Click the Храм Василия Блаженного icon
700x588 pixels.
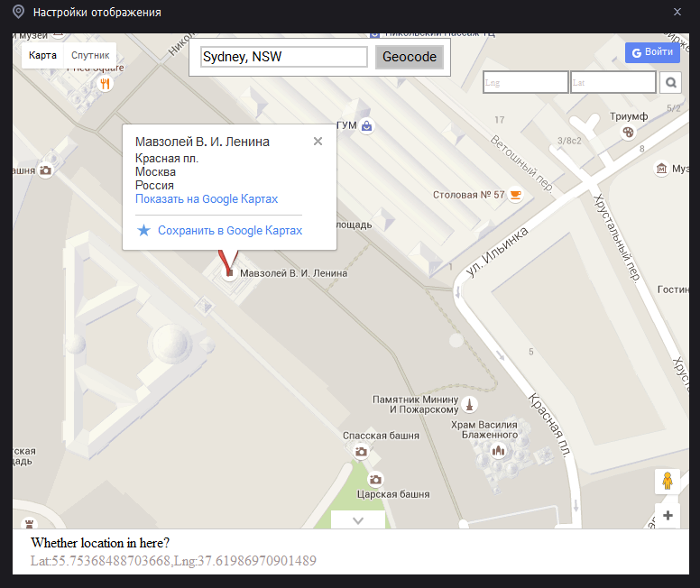[x=498, y=450]
